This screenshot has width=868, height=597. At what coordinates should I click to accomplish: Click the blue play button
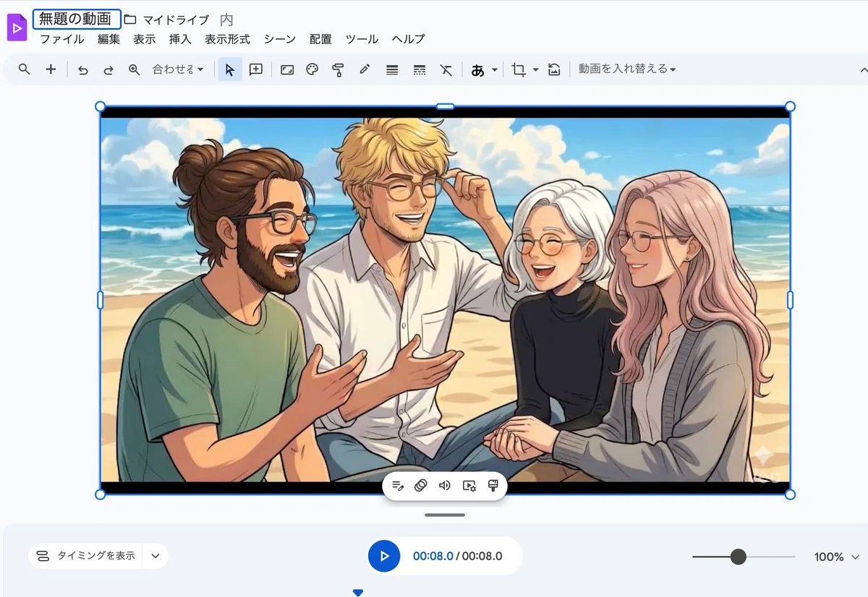pos(384,556)
